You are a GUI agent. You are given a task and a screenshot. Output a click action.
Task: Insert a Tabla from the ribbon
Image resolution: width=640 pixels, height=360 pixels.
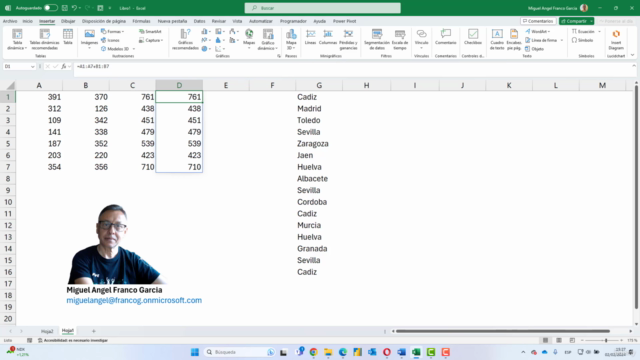tap(68, 37)
